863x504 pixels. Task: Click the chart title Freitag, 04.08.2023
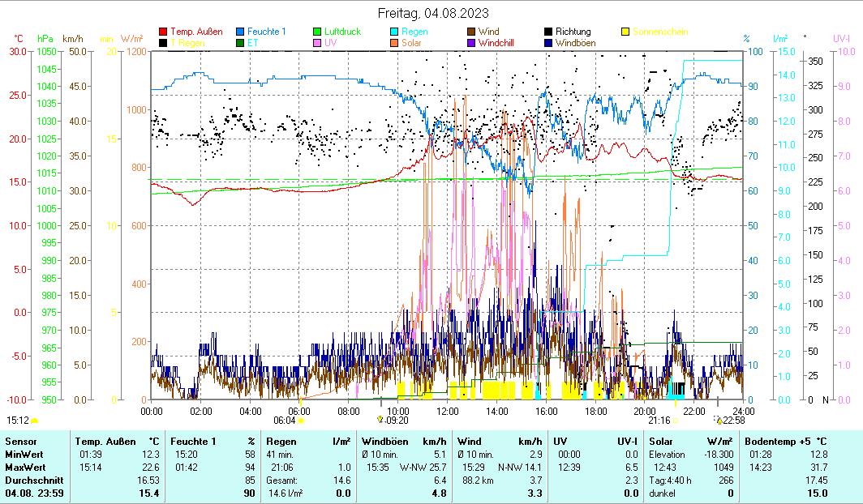[433, 14]
